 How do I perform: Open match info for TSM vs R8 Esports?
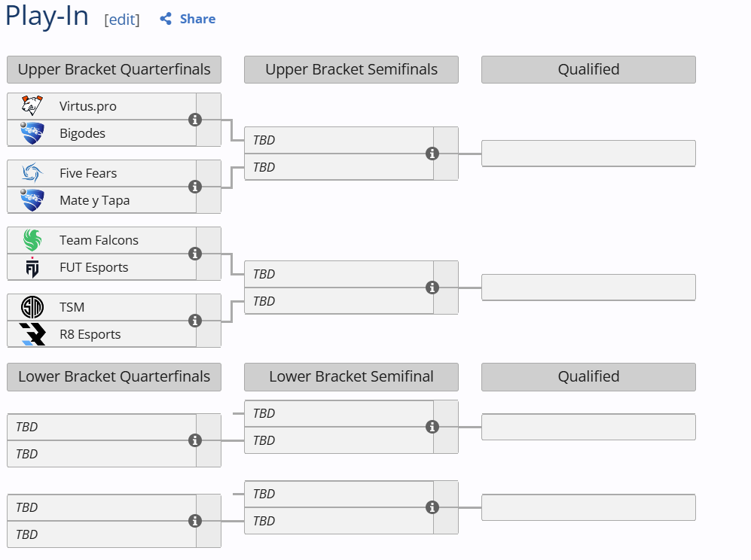(194, 321)
